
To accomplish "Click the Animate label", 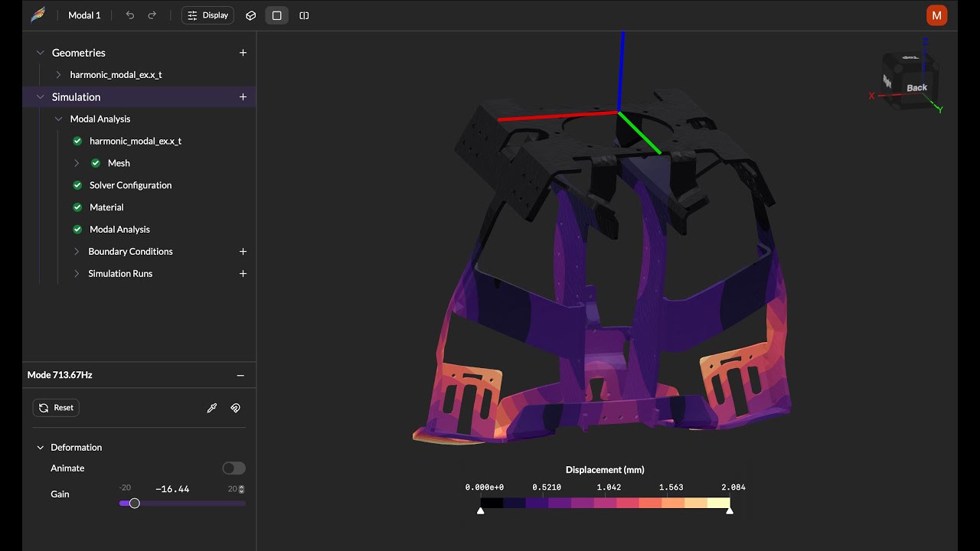I will [x=67, y=468].
